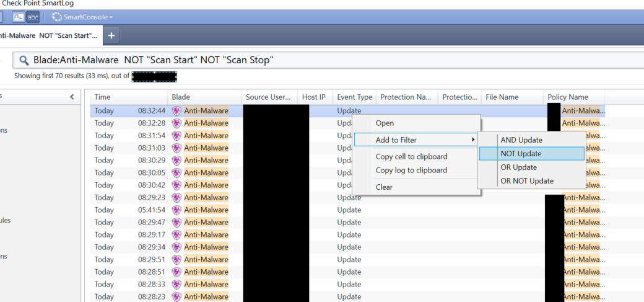Viewport: 644px width, 302px height.
Task: Sort by the Host IP column header
Action: pos(315,97)
